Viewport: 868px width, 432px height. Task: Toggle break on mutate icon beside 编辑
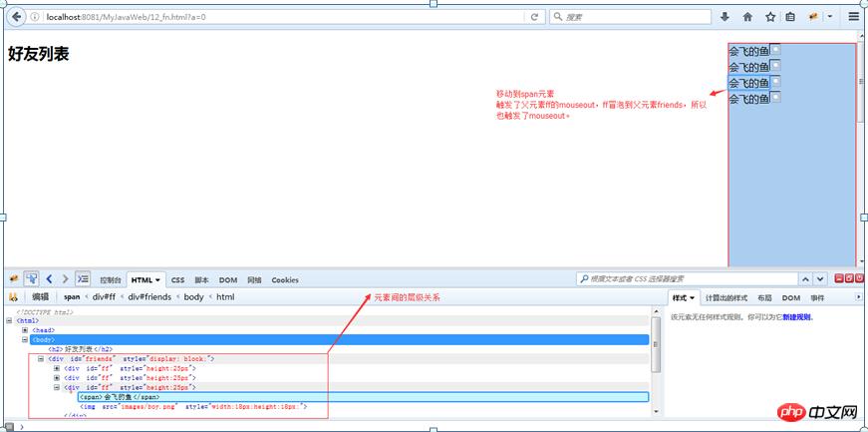[13, 297]
